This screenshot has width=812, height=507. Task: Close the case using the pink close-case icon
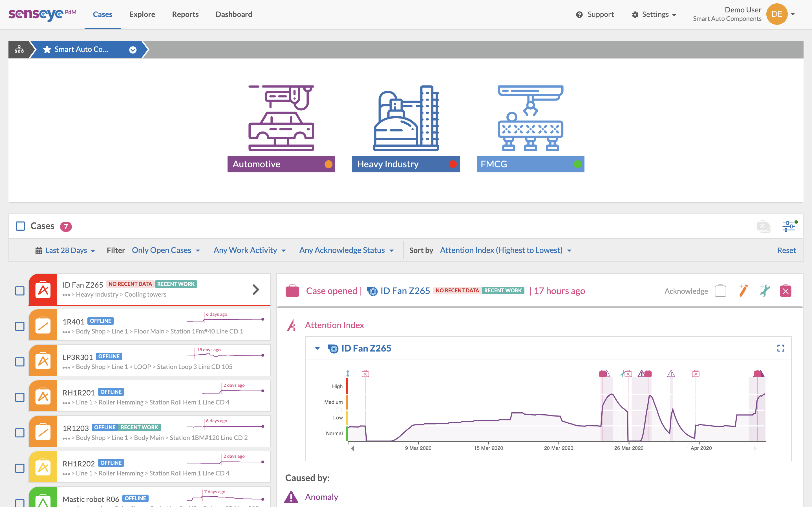click(785, 291)
